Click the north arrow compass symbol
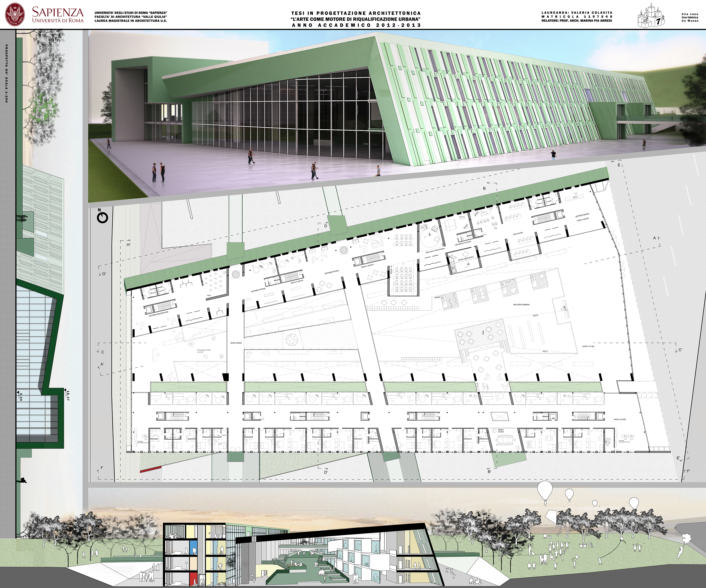This screenshot has width=706, height=588. pyautogui.click(x=102, y=217)
